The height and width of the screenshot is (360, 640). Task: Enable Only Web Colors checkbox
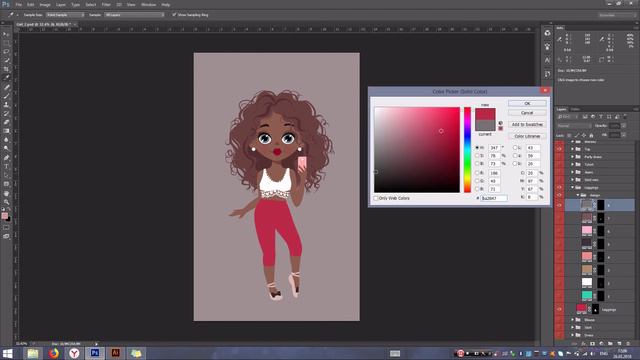click(x=376, y=198)
